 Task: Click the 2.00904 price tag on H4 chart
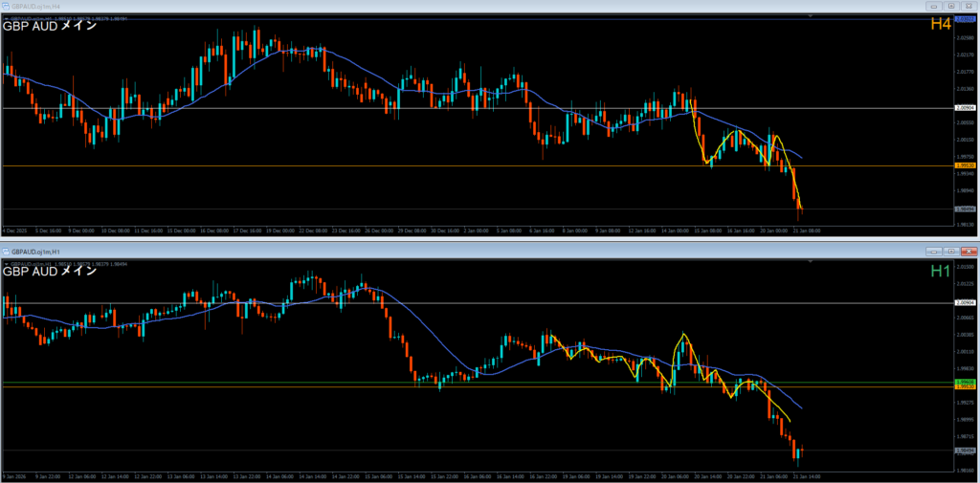click(x=965, y=108)
